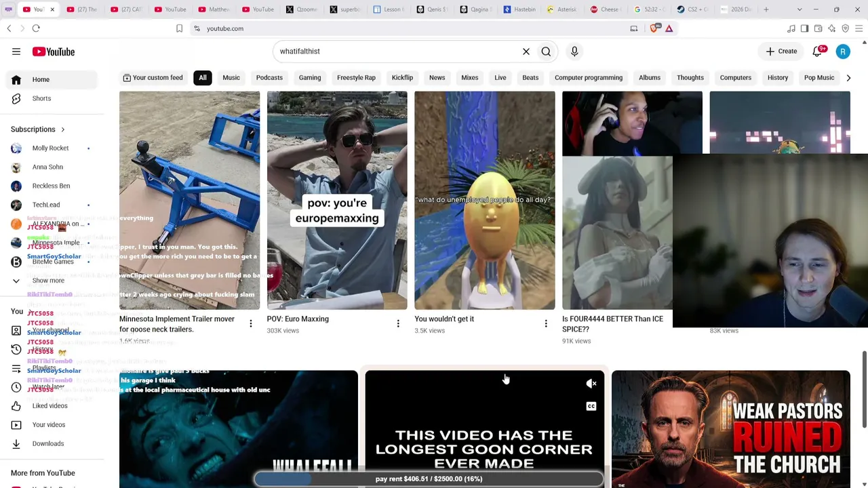Open the YouTube guide hamburger menu
The height and width of the screenshot is (488, 868).
pos(16,52)
